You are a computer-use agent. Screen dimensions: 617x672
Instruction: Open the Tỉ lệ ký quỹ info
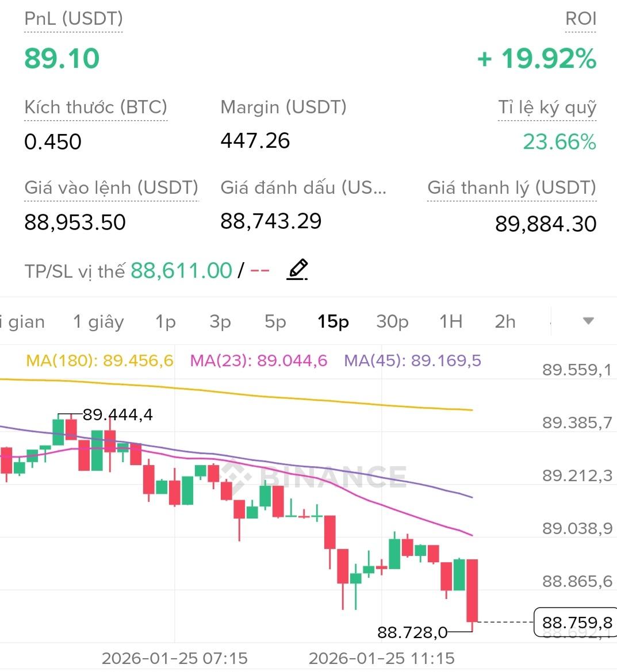click(547, 107)
